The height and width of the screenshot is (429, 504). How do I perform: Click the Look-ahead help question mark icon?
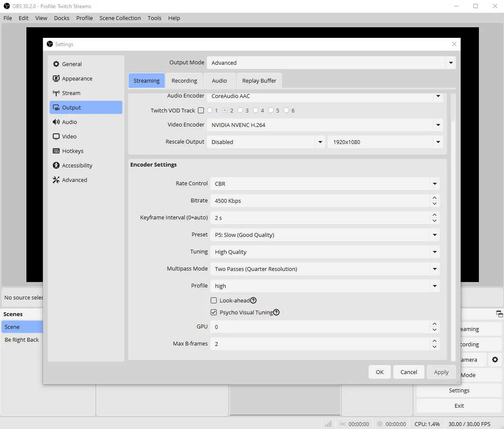pyautogui.click(x=253, y=300)
